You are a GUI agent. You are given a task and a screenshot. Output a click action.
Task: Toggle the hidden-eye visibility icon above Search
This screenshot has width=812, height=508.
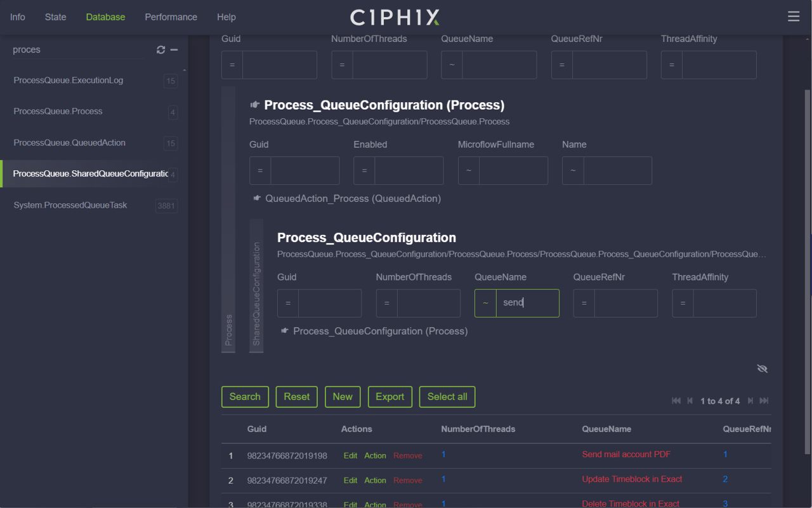762,368
